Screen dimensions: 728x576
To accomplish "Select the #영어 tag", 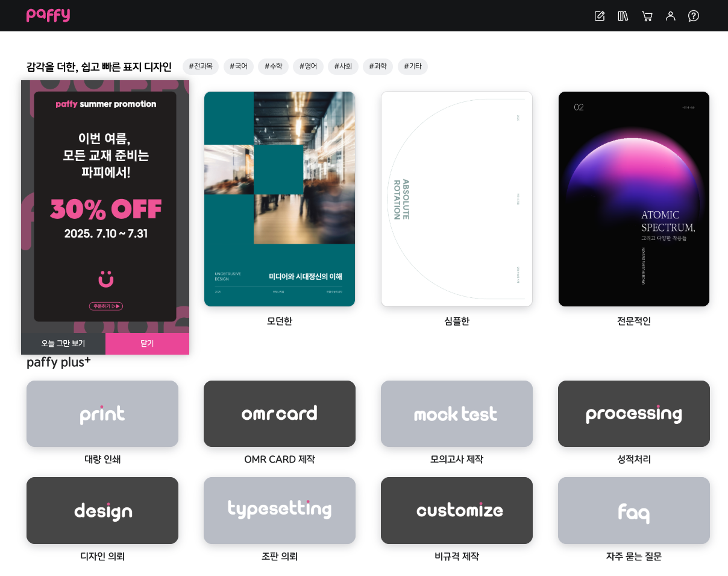I will (308, 66).
